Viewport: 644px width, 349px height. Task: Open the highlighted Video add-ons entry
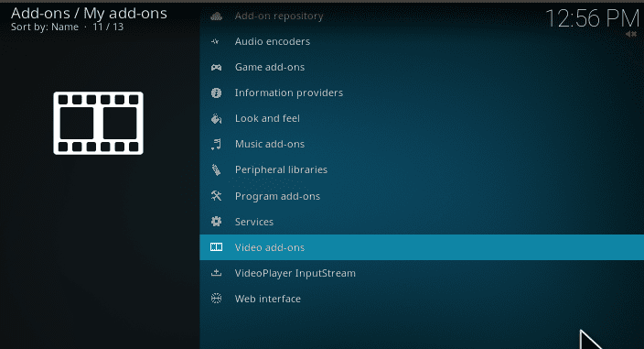coord(422,247)
